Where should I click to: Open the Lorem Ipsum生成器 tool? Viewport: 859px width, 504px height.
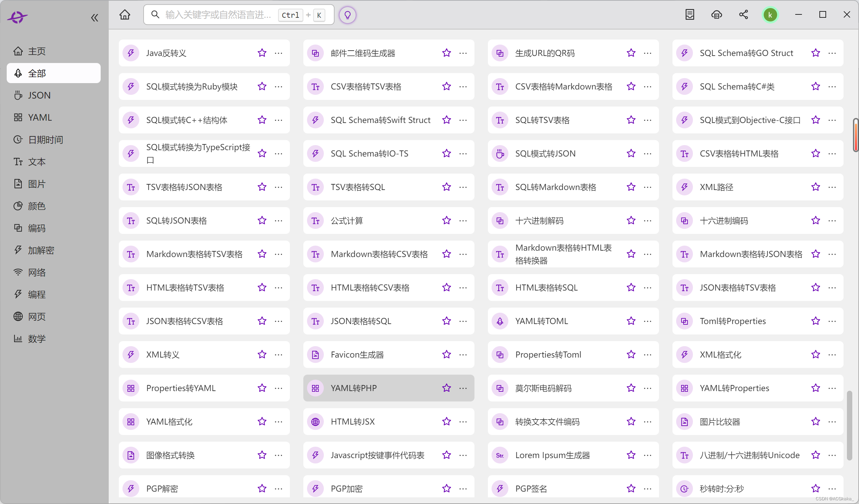[x=552, y=455]
